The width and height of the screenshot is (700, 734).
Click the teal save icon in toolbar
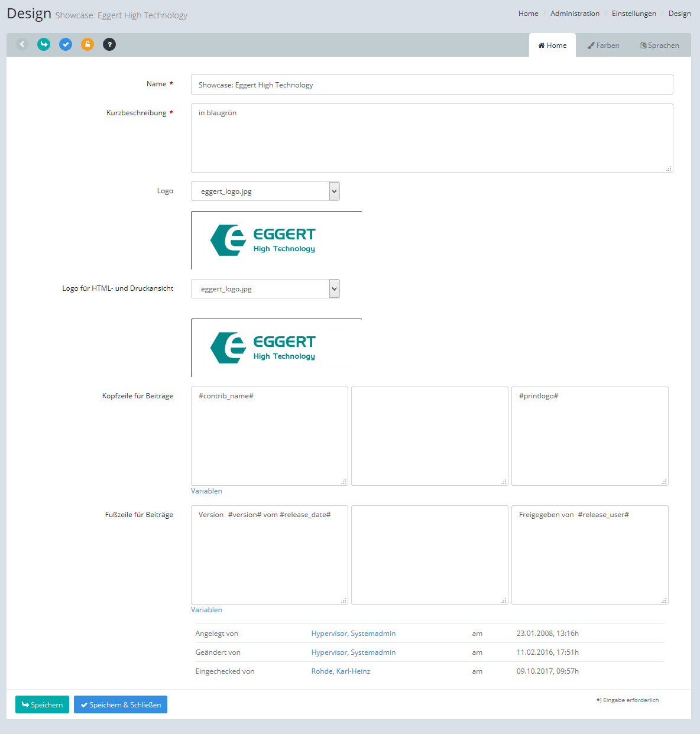pos(44,44)
